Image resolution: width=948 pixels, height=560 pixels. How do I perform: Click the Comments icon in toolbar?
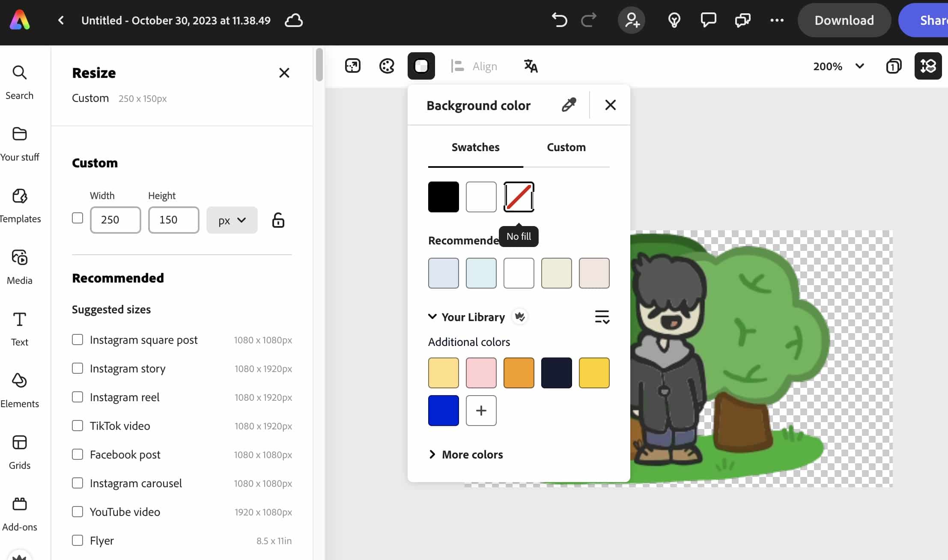[708, 20]
